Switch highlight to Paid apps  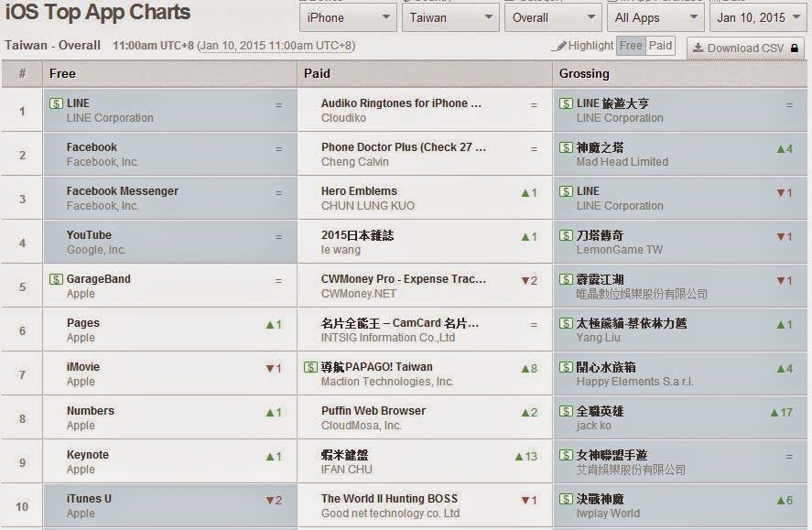click(660, 48)
